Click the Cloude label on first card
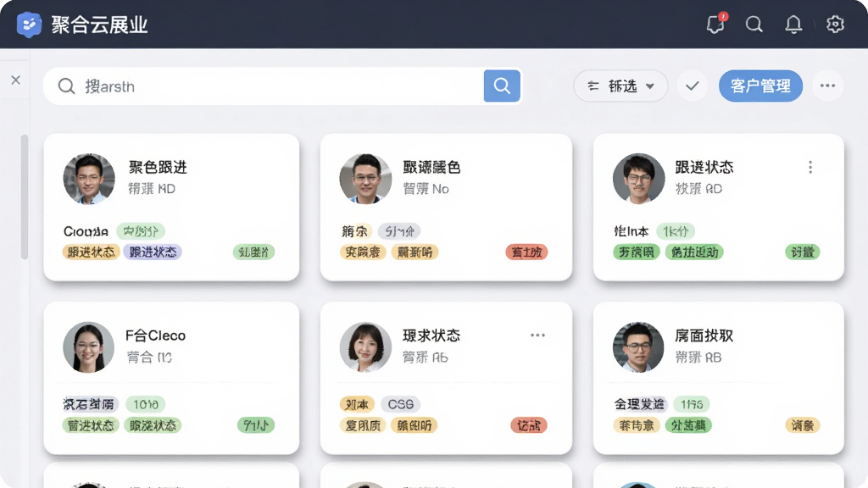868x488 pixels. pyautogui.click(x=86, y=231)
